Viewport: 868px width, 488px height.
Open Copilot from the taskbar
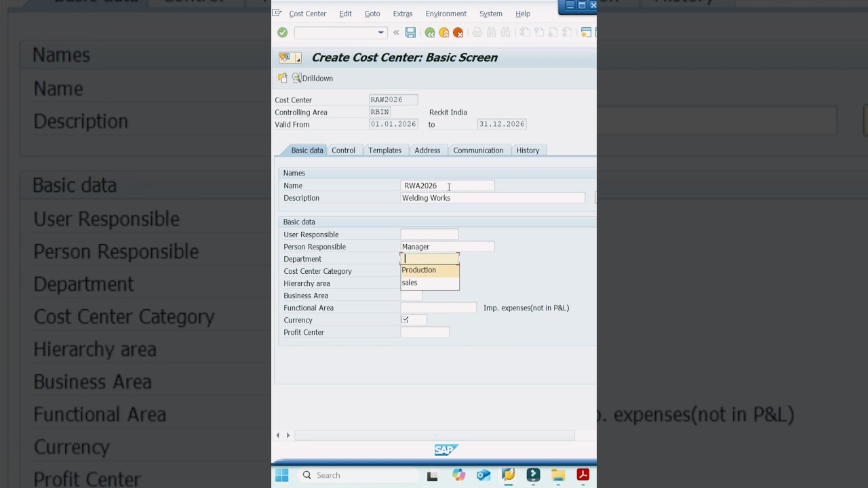tap(459, 475)
